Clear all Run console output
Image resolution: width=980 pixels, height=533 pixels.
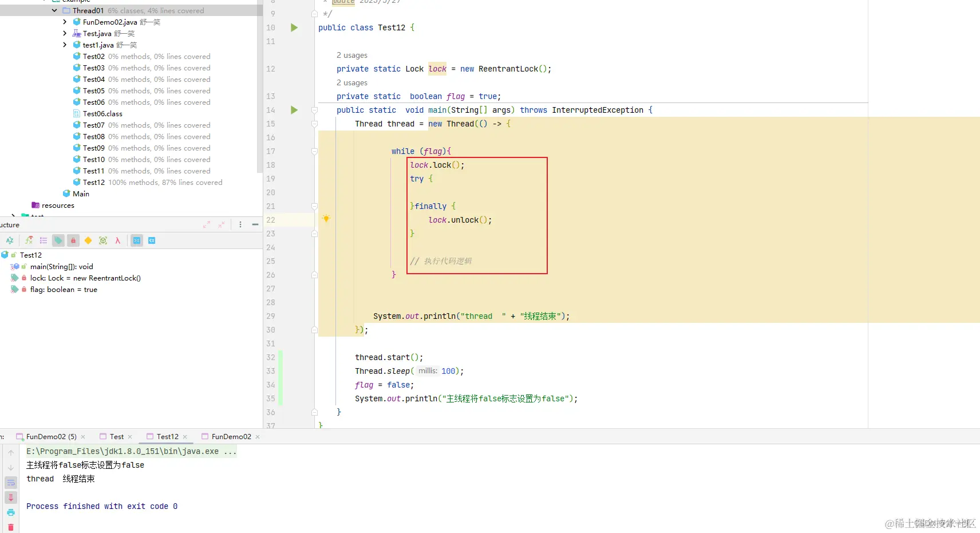[x=11, y=527]
